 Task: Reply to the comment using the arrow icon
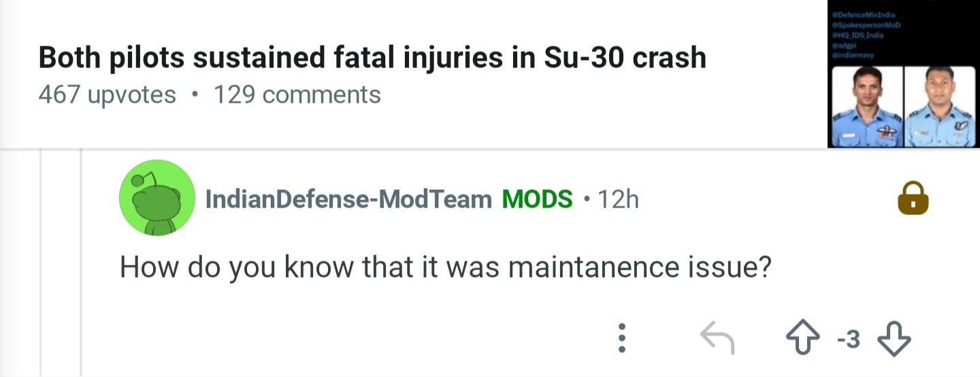718,338
